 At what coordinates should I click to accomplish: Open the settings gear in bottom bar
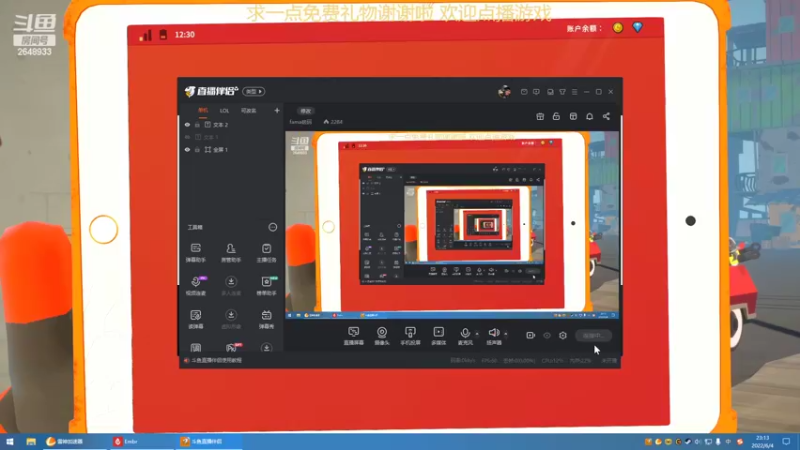click(x=563, y=335)
